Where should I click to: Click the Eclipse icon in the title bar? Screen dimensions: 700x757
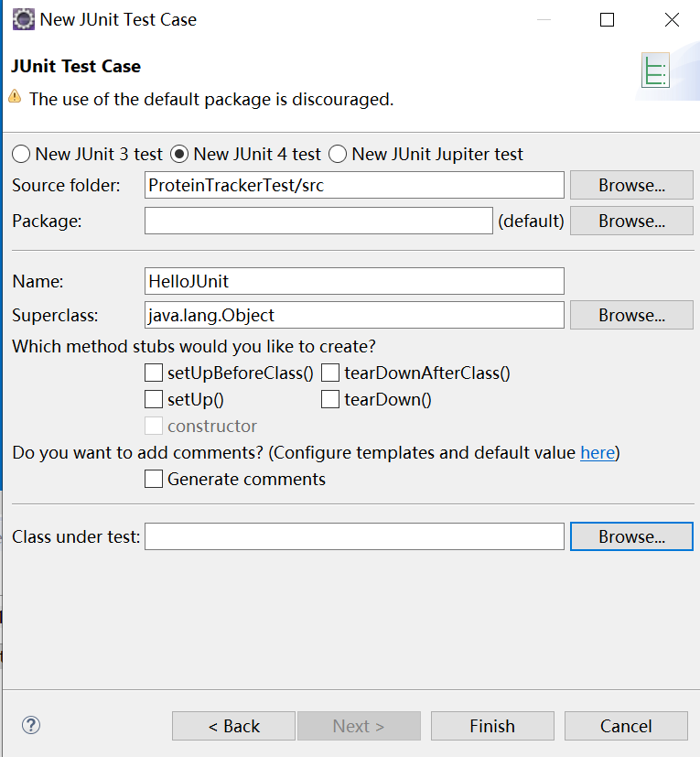(x=23, y=19)
